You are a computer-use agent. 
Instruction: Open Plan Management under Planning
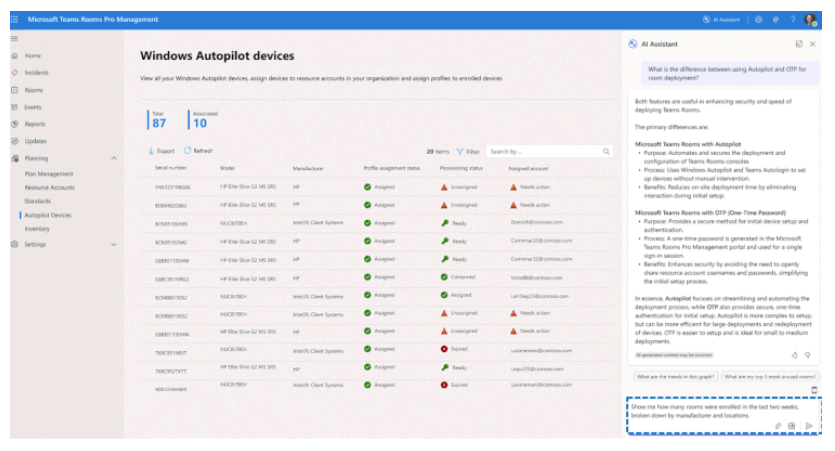tap(48, 174)
